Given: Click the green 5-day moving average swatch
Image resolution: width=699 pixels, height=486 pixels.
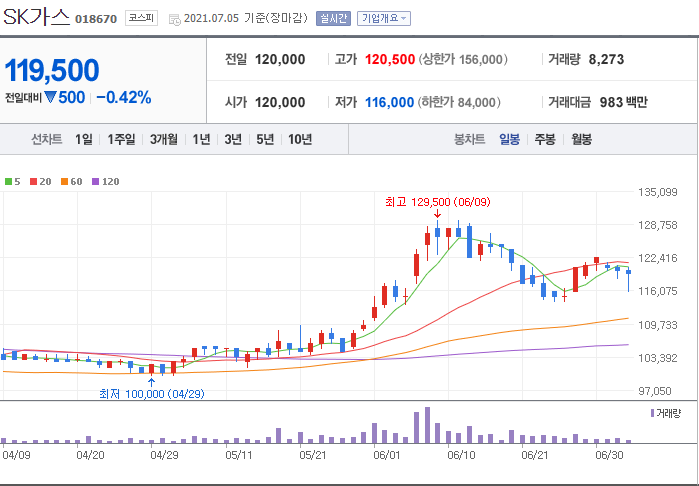Looking at the screenshot, I should (8, 181).
